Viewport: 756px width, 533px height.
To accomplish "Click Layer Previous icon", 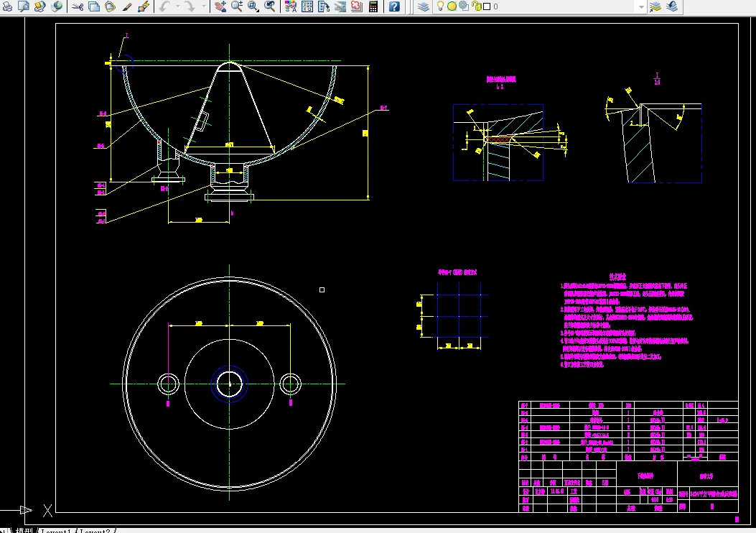I will pos(672,6).
